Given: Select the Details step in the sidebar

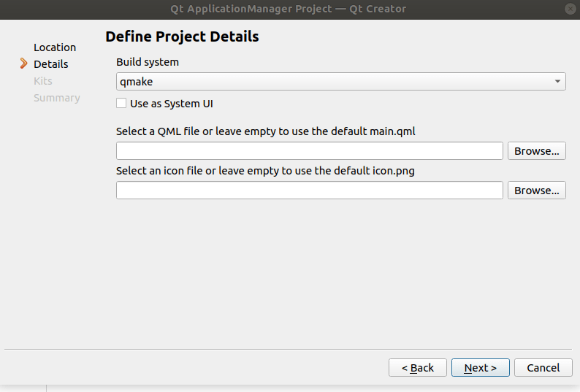Looking at the screenshot, I should point(51,64).
